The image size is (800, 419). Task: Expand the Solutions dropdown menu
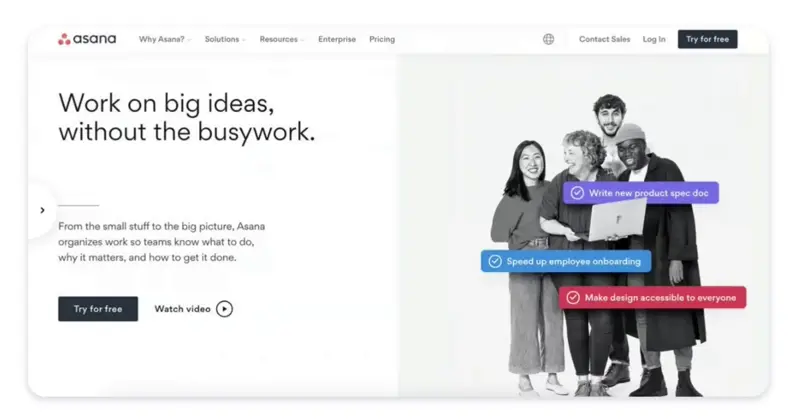tap(225, 39)
